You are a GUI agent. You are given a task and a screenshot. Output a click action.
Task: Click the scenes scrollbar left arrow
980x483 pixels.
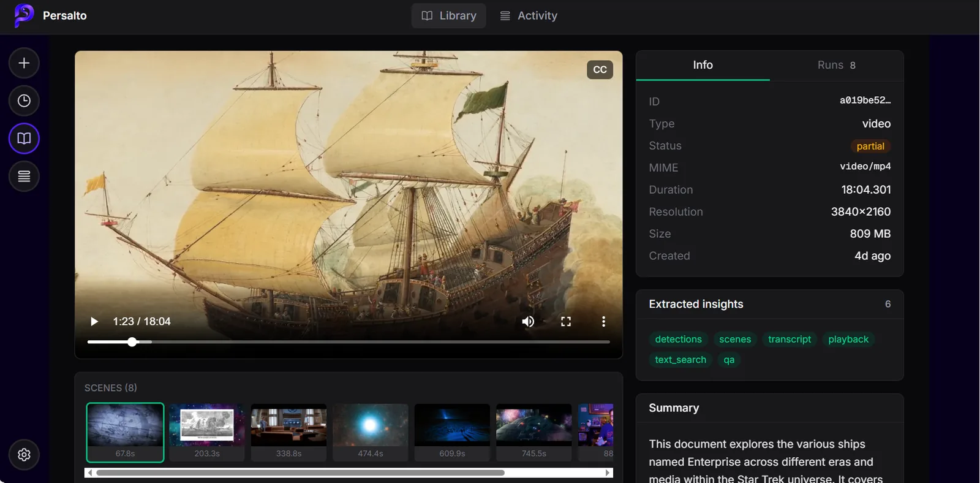(x=90, y=473)
